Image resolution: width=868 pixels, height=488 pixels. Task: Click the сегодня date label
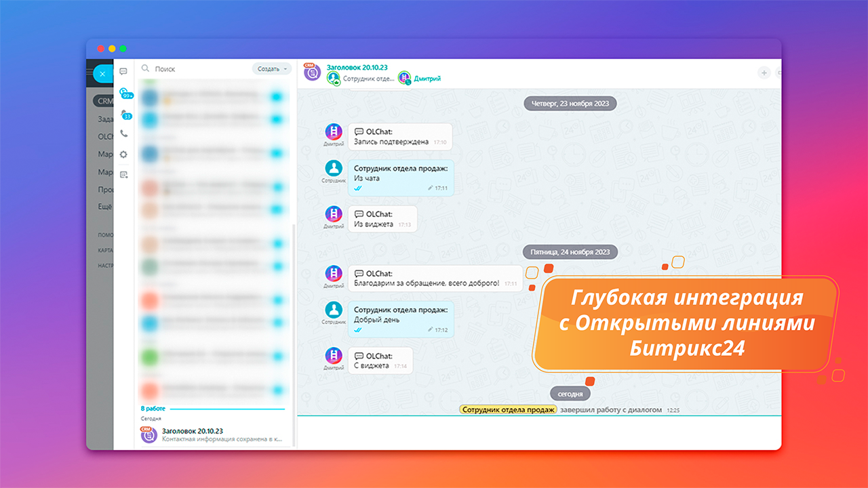pyautogui.click(x=570, y=393)
